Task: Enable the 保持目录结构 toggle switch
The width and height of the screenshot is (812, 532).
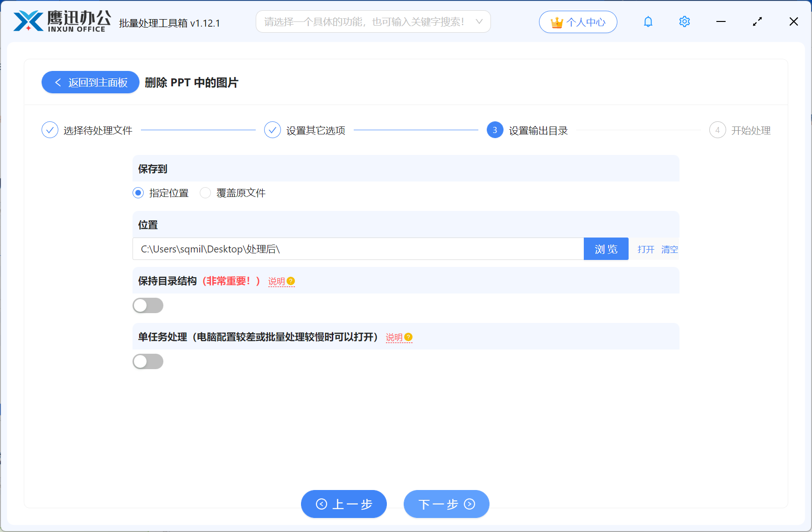Action: pos(148,305)
